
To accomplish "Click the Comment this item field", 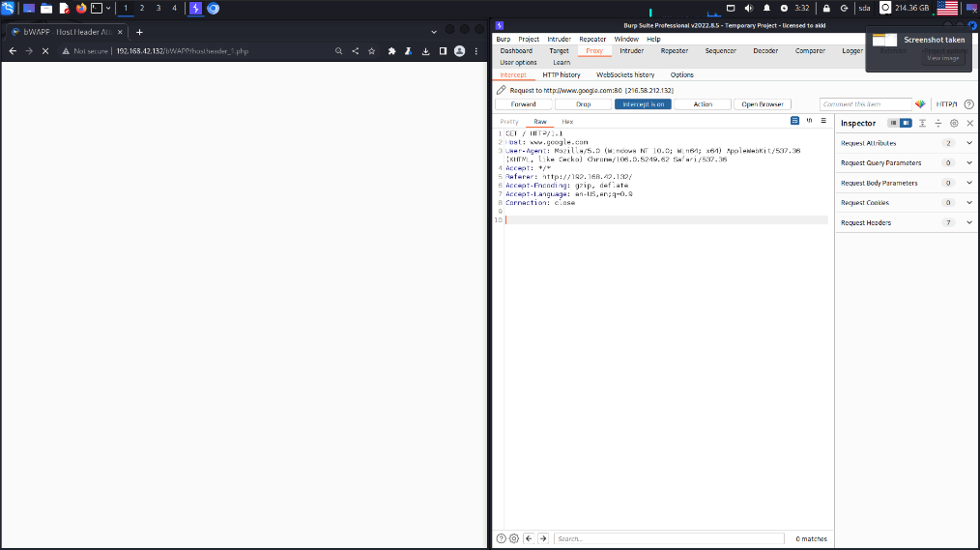I will pyautogui.click(x=865, y=104).
